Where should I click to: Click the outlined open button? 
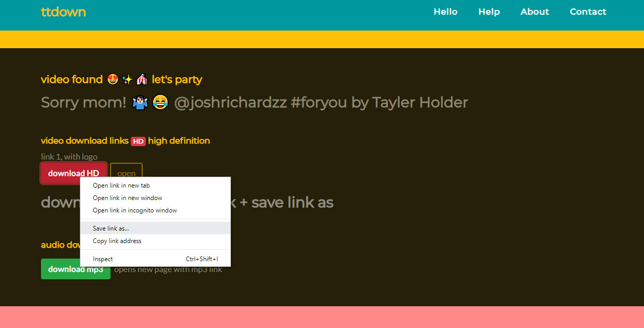click(126, 174)
